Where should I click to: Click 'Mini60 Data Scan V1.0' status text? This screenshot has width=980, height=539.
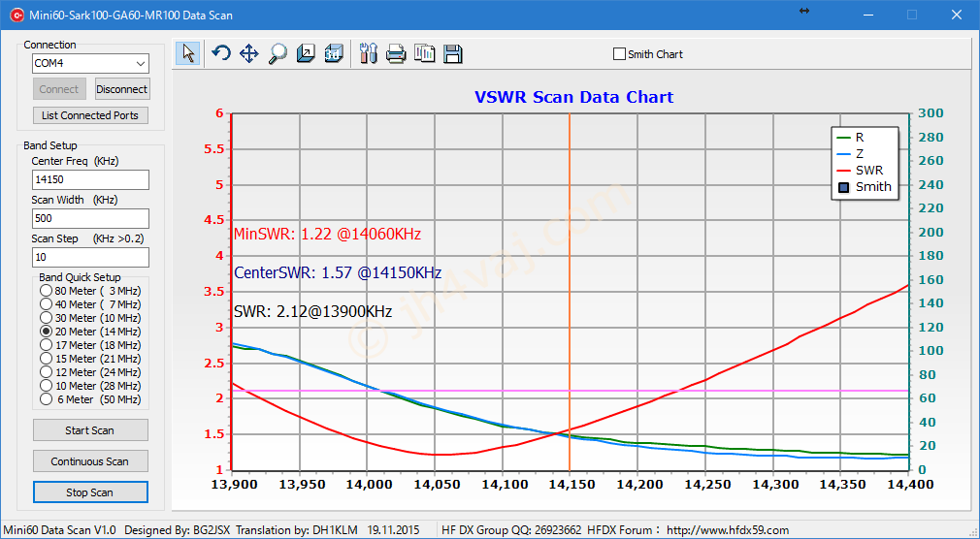(59, 530)
